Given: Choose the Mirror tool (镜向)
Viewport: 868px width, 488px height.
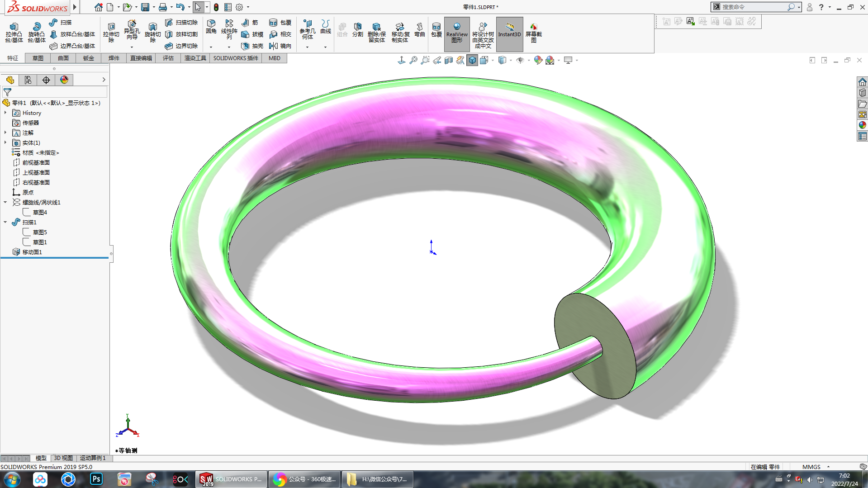Looking at the screenshot, I should [x=280, y=46].
